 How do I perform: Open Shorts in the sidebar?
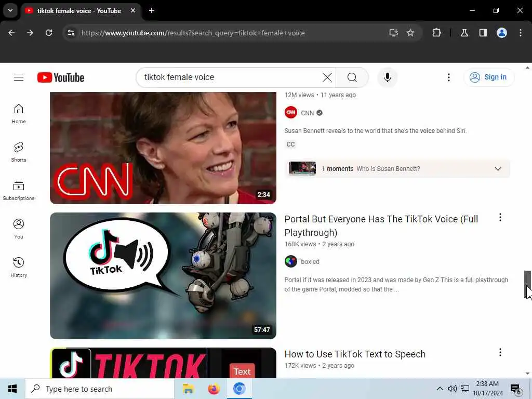19,152
